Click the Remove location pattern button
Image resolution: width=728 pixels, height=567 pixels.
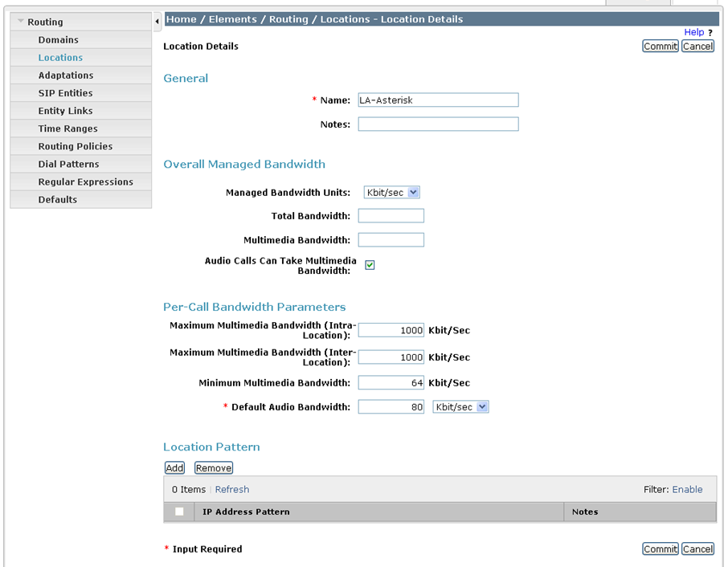point(214,467)
